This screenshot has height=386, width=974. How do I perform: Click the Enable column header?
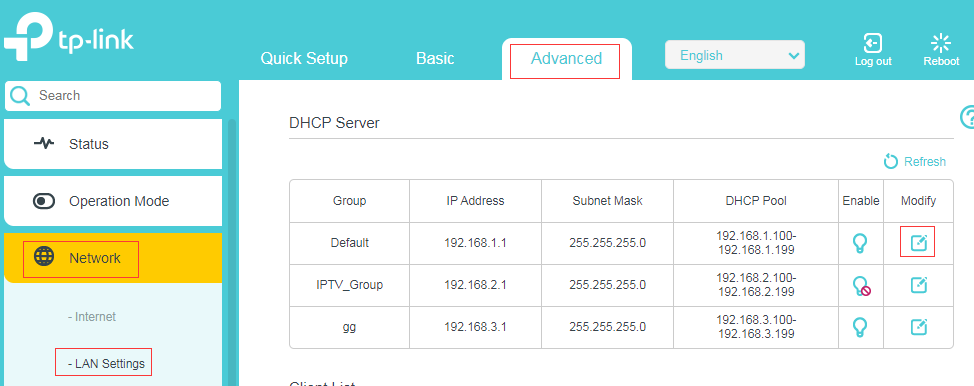click(x=861, y=201)
